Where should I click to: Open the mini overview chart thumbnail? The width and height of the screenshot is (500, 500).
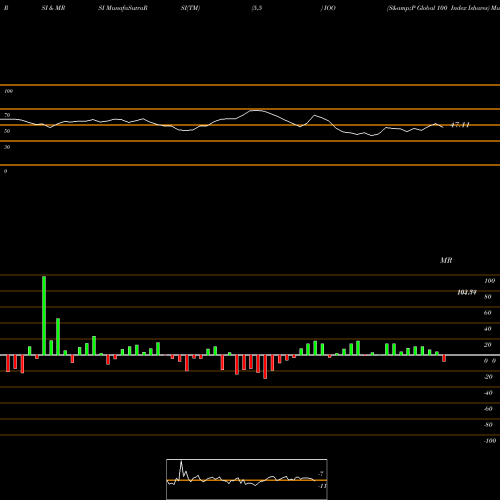[x=247, y=479]
